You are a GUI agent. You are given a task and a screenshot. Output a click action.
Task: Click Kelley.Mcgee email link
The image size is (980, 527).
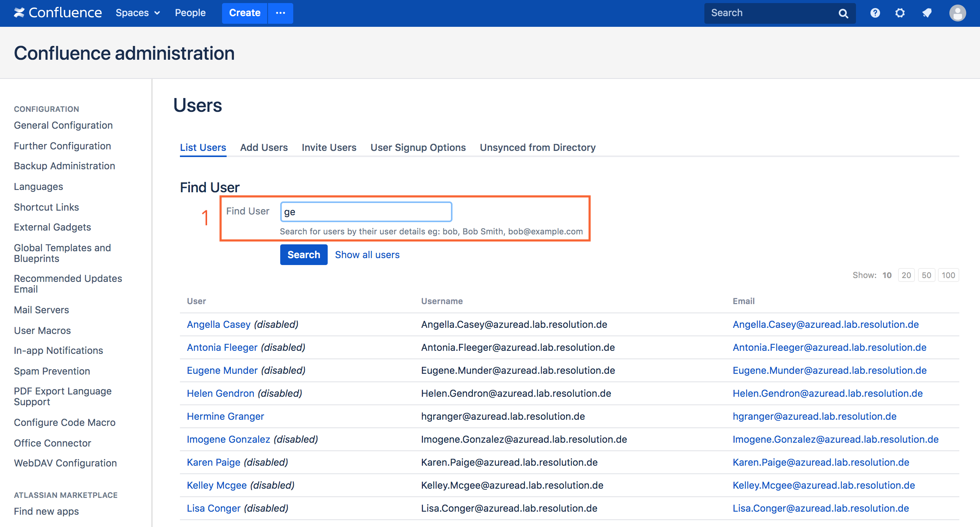click(824, 485)
